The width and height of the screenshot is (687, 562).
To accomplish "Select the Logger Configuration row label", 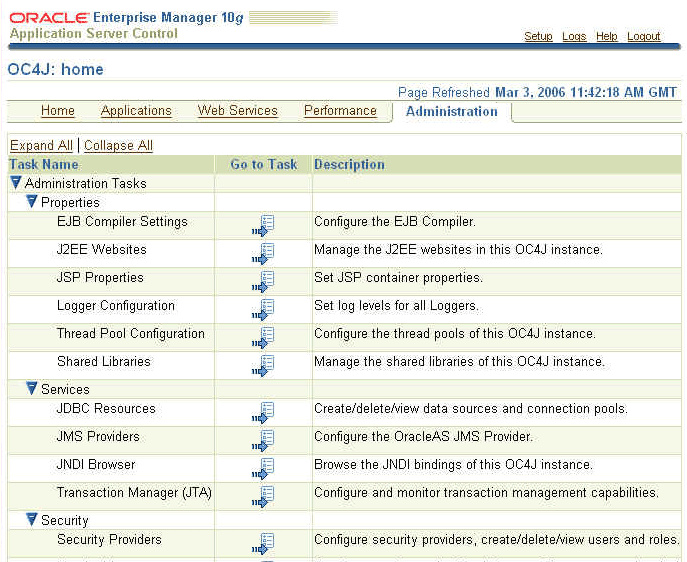I will pyautogui.click(x=116, y=306).
